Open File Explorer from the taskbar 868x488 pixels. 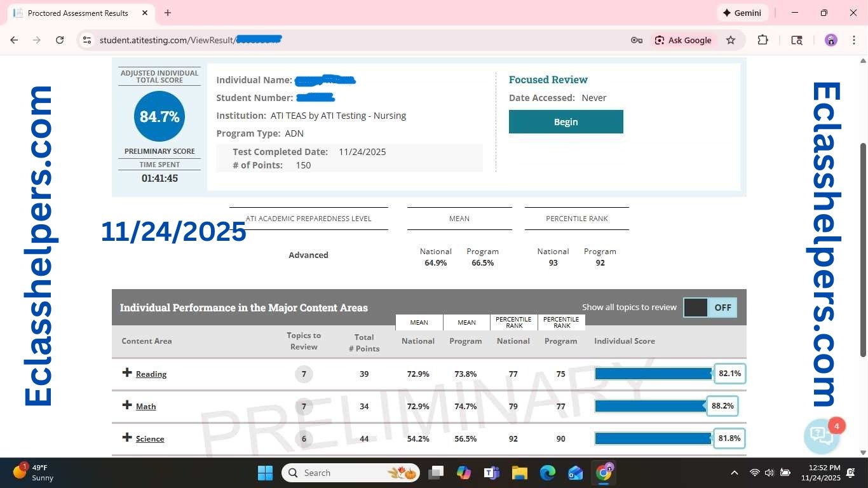coord(519,473)
